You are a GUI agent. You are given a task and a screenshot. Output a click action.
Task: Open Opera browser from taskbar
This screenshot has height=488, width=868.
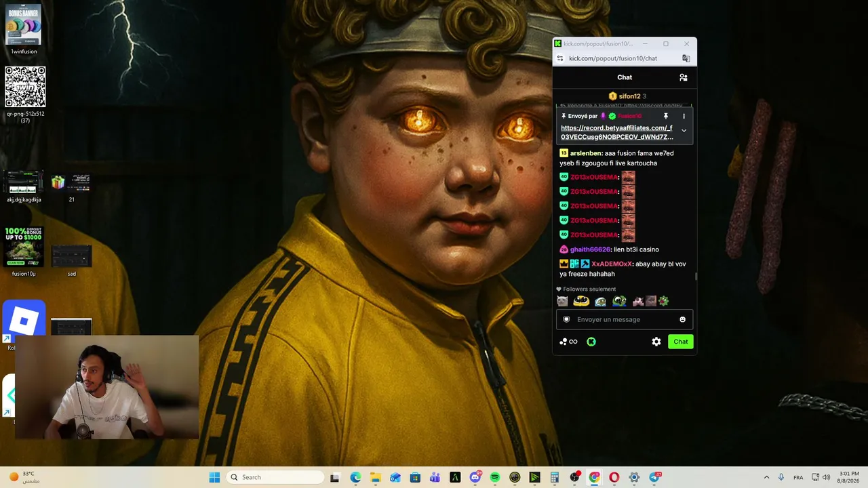click(x=614, y=477)
